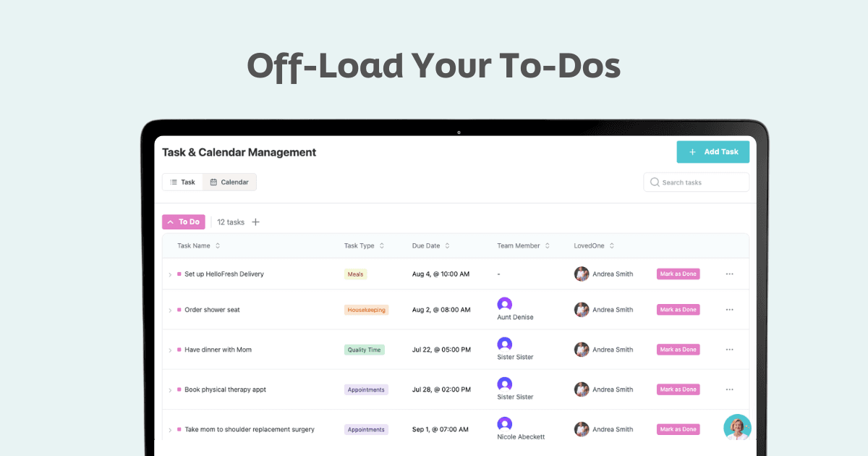868x456 pixels.
Task: Mark Book physical therapy appt as Done
Action: [678, 389]
